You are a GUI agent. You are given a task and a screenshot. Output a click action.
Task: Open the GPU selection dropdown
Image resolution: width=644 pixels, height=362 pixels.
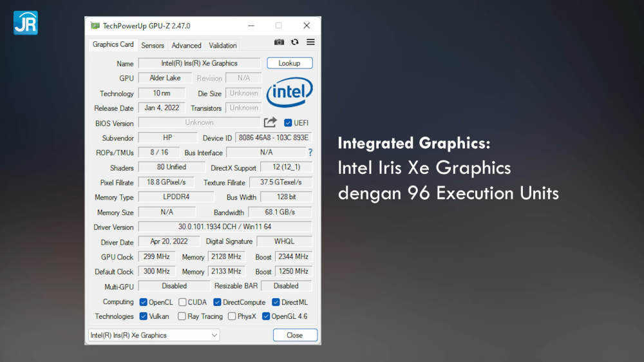pos(154,335)
